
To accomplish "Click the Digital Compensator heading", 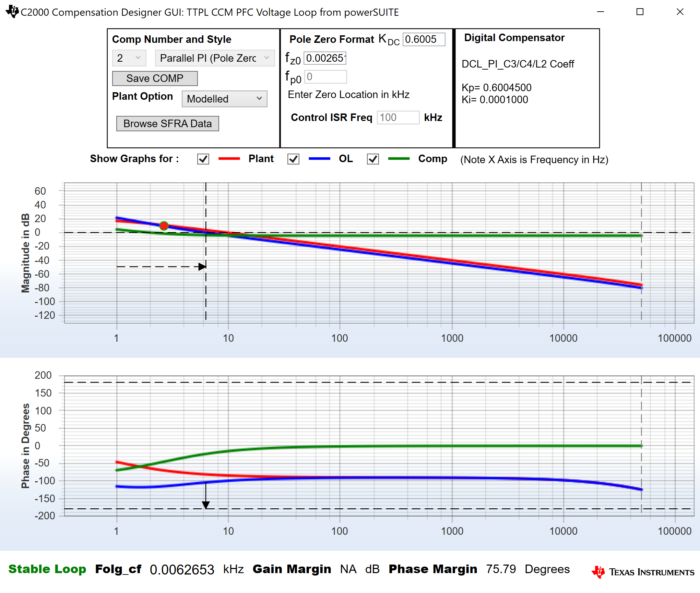I will pyautogui.click(x=514, y=38).
